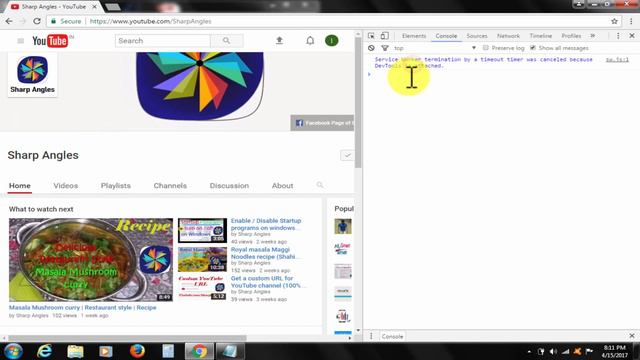
Task: Open the Videos channel tab
Action: point(65,186)
